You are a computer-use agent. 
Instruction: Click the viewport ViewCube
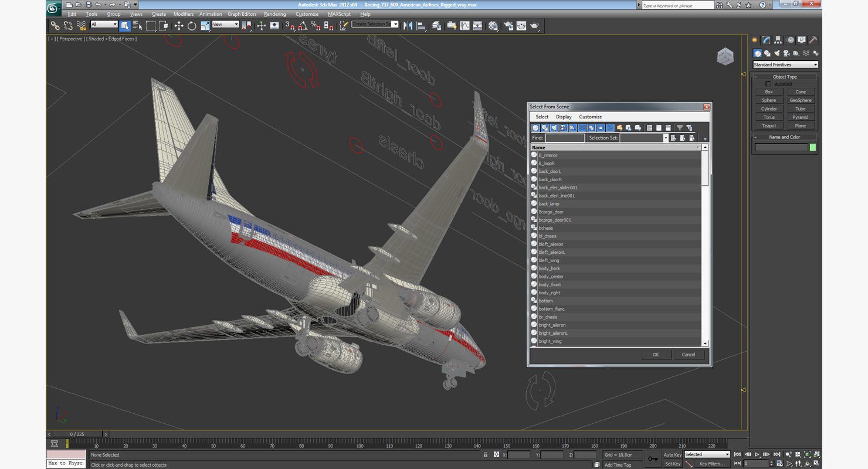click(725, 56)
